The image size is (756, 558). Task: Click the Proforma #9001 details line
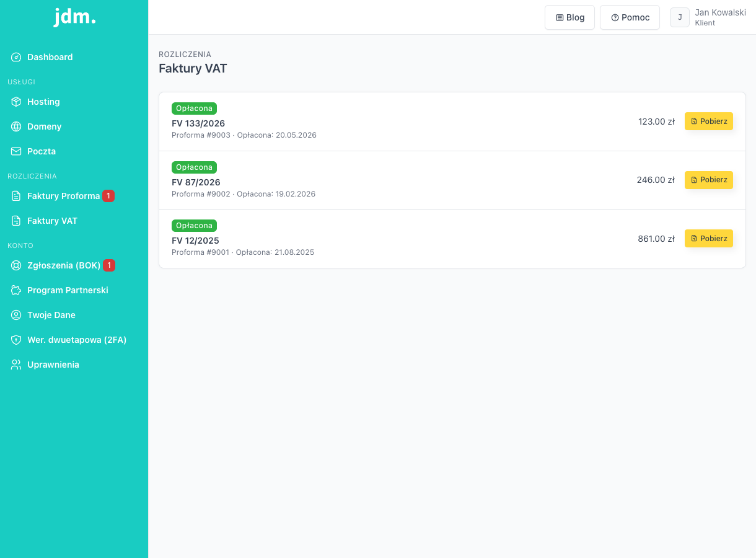[x=243, y=252]
